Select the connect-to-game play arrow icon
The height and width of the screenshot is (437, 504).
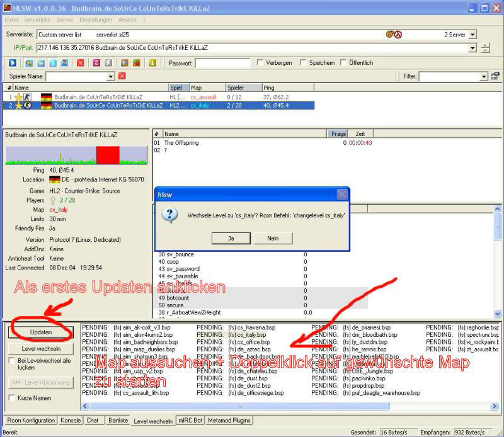pos(13,63)
